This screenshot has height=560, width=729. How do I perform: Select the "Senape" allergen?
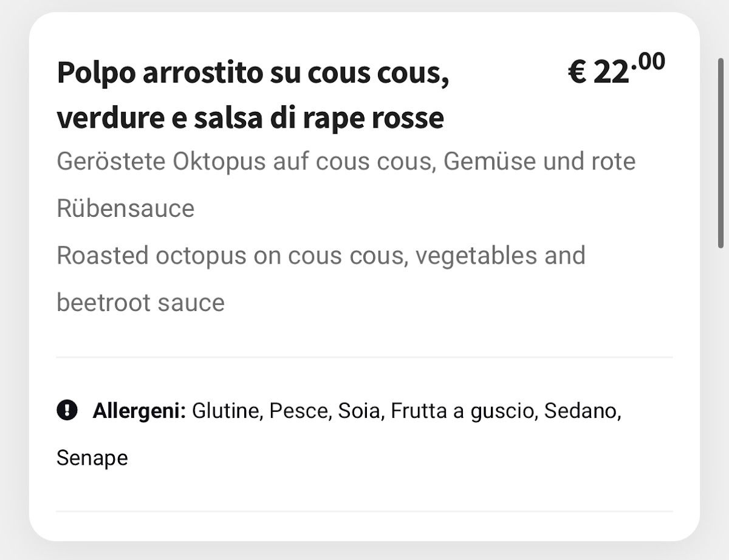pos(92,457)
